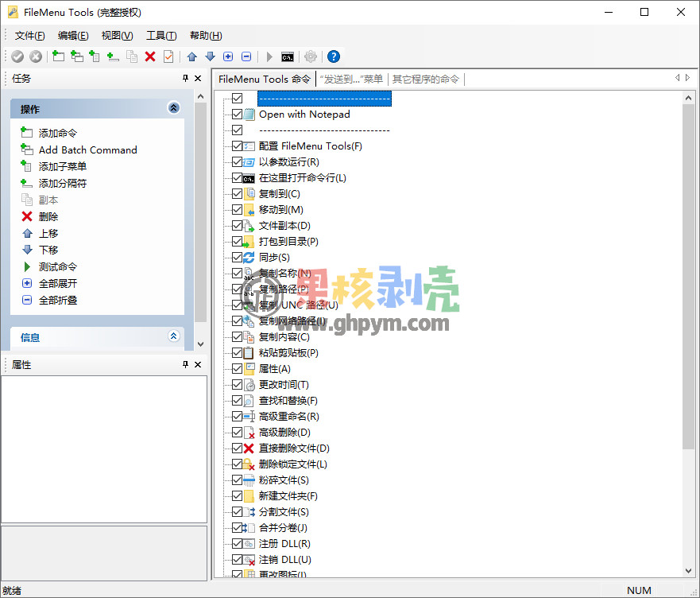Image resolution: width=700 pixels, height=598 pixels.
Task: Click the gear settings toolbar icon
Action: [310, 56]
